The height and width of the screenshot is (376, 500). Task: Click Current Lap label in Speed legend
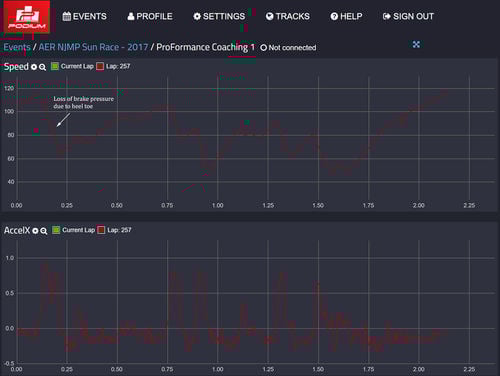[77, 66]
